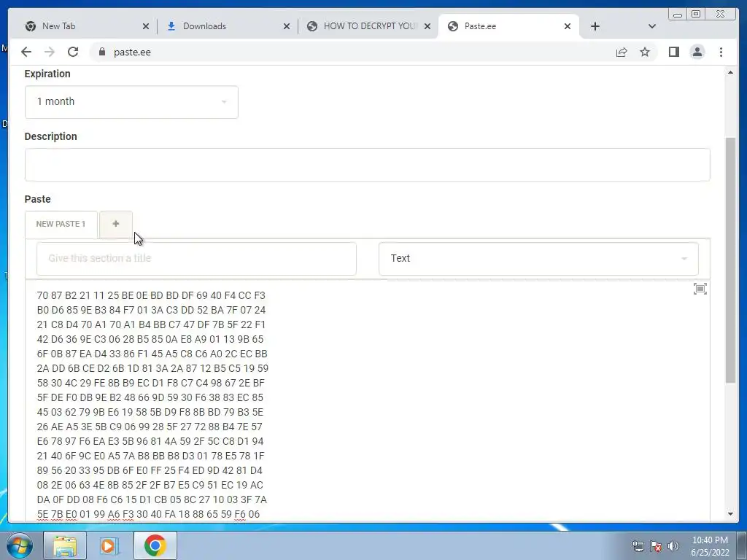Open Chrome's three-dot menu
This screenshot has height=560, width=747.
[721, 52]
